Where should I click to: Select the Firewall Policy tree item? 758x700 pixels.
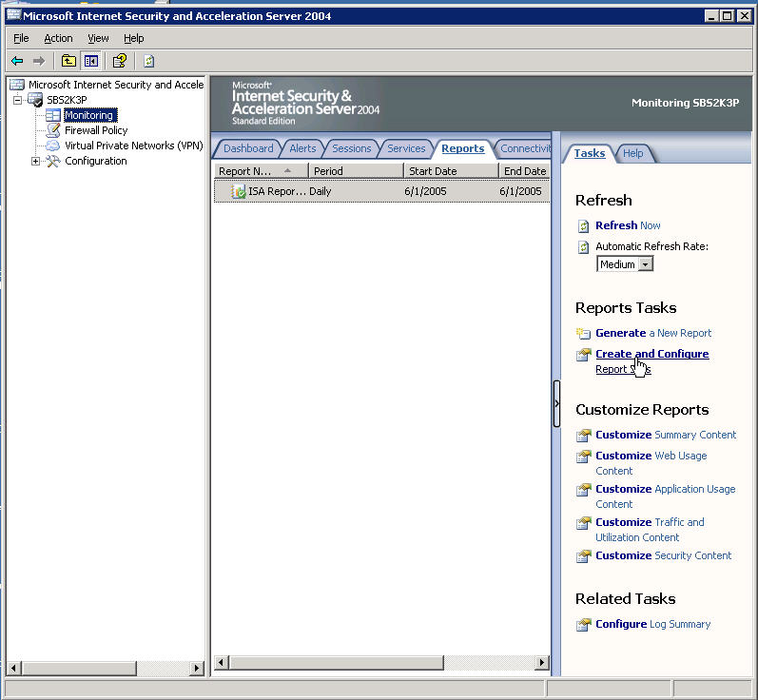[96, 130]
